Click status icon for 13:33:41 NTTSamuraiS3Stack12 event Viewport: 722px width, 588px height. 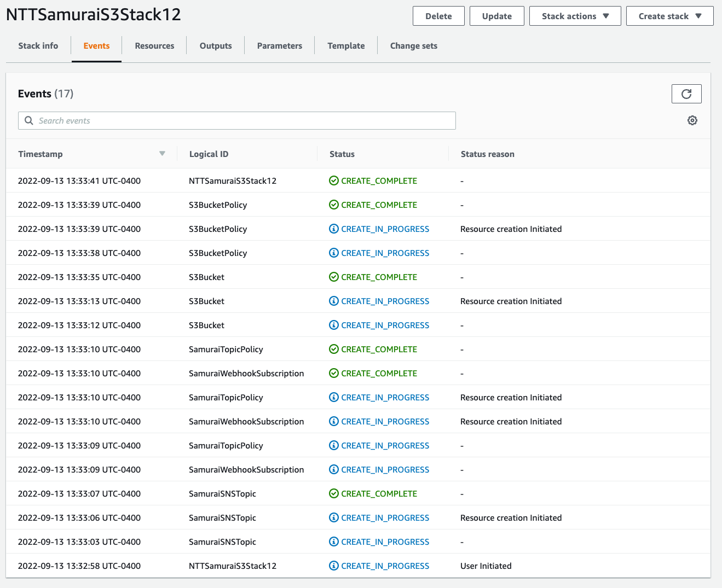click(333, 181)
